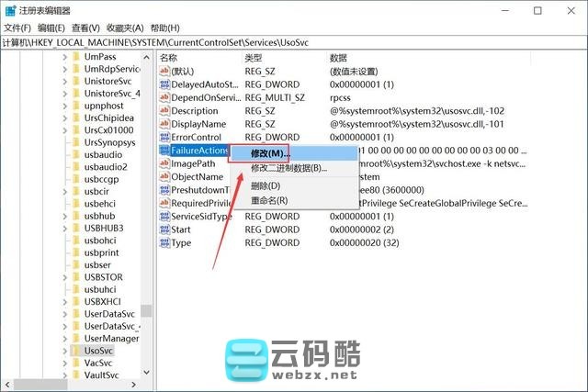Click the UsoSvc folder icon in tree
Image resolution: width=588 pixels, height=392 pixels.
point(75,351)
